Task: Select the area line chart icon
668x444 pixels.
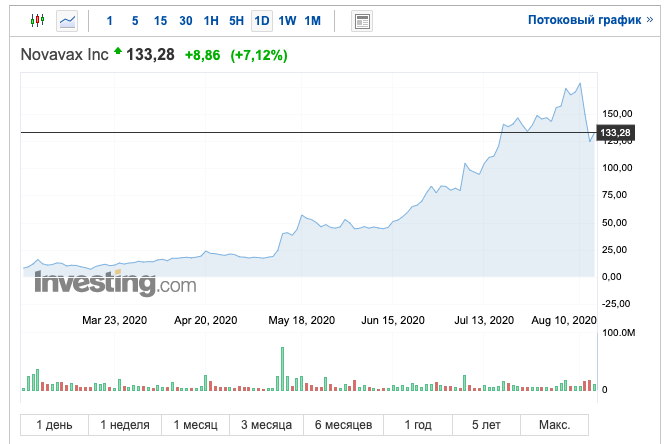Action: [67, 21]
